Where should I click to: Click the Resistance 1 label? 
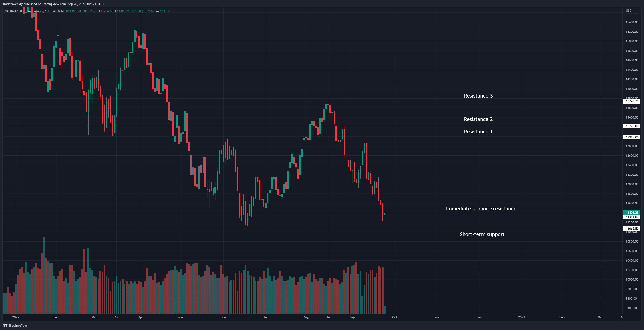click(478, 132)
